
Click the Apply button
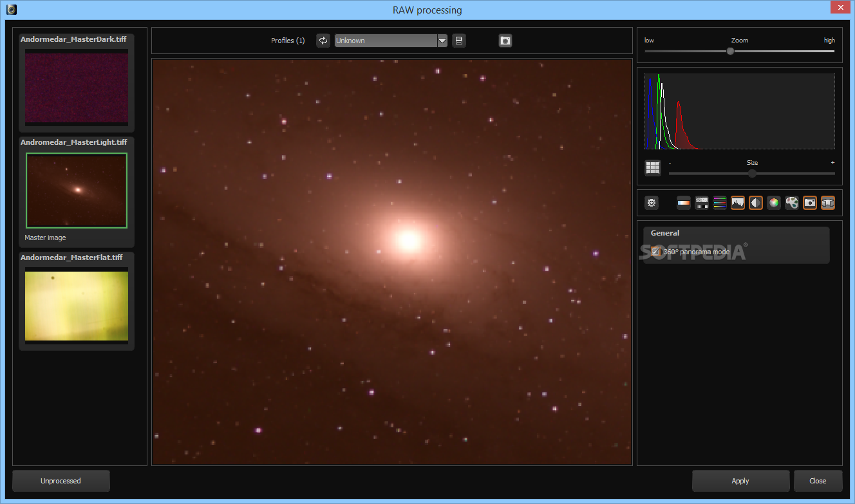[740, 481]
